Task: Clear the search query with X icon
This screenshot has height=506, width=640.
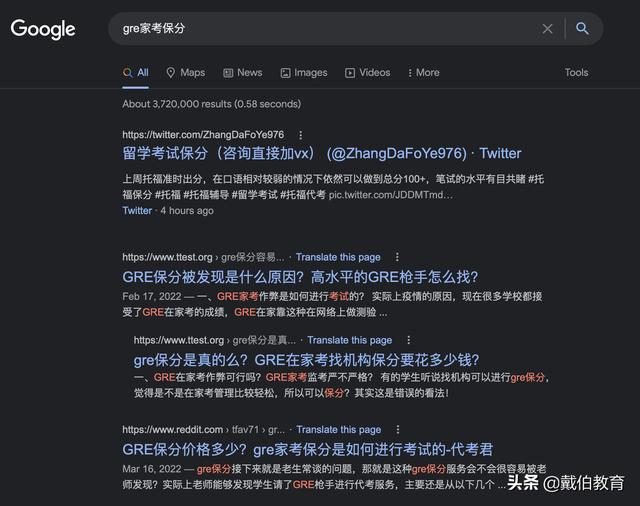Action: 547,29
